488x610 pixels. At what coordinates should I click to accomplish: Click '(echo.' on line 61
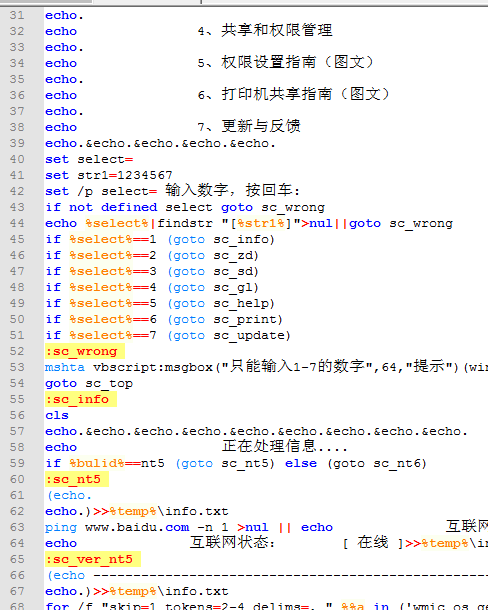[69, 496]
